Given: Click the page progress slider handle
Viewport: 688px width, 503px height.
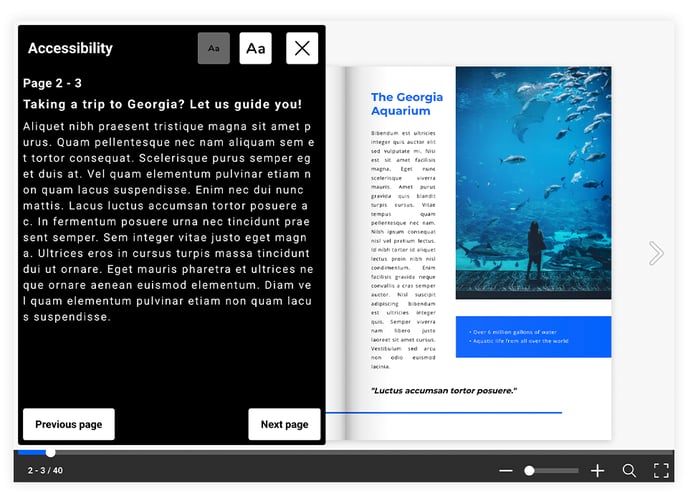Looking at the screenshot, I should click(50, 453).
